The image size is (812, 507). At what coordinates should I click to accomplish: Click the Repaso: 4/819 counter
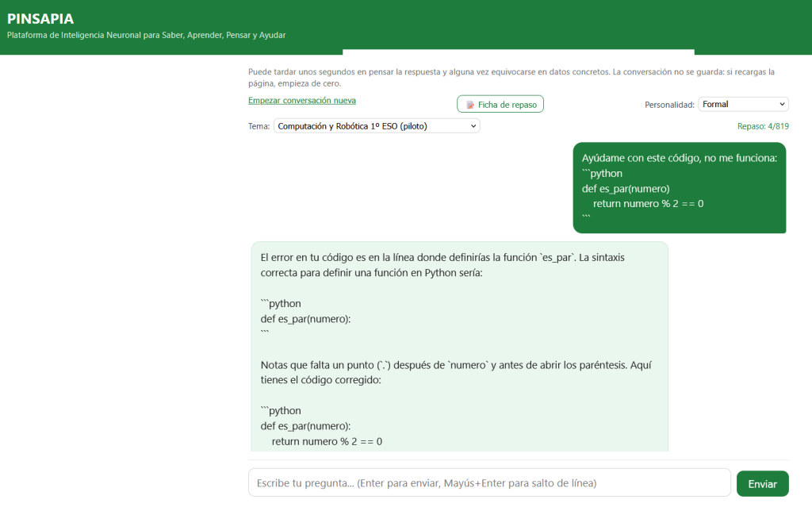[x=763, y=126]
